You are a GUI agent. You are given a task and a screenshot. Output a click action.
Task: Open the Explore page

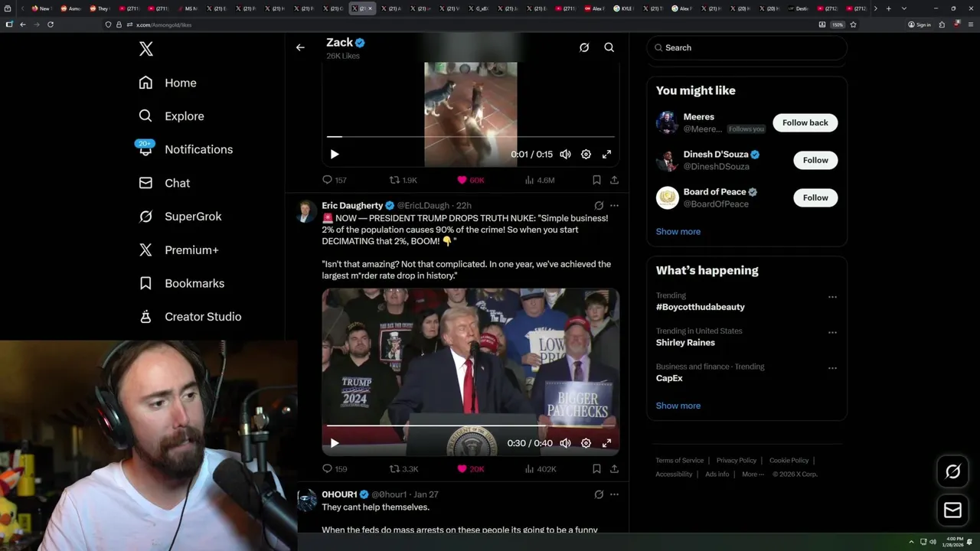point(171,116)
